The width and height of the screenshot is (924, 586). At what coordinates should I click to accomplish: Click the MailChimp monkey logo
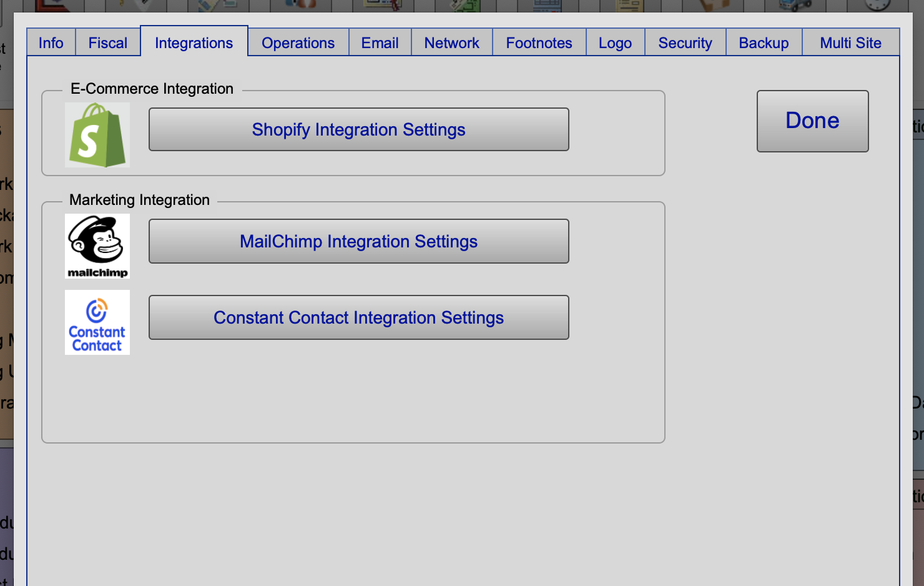coord(97,246)
